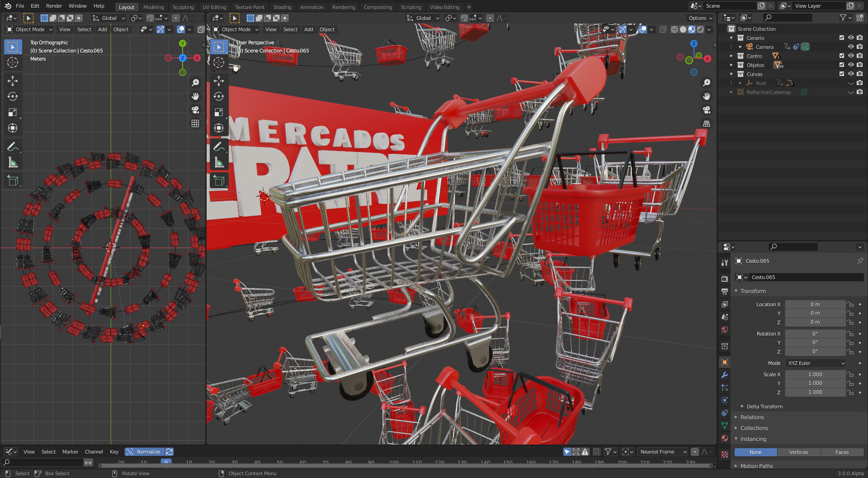The image size is (868, 478).
Task: Select the Annotate tool in left viewport
Action: [x=13, y=147]
